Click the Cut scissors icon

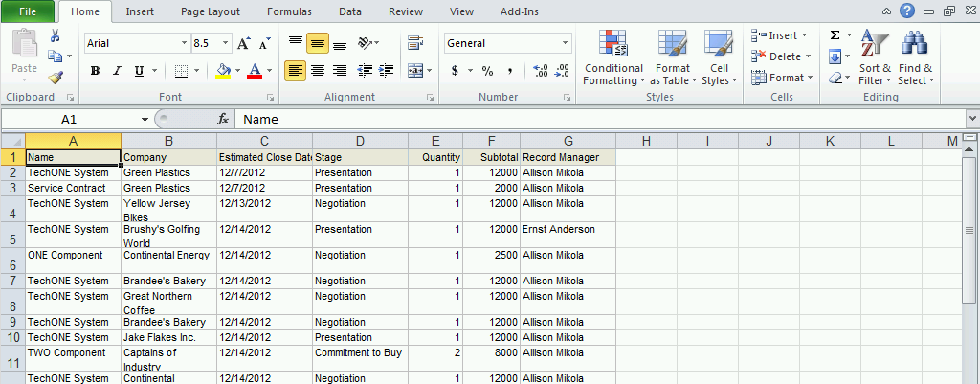55,35
